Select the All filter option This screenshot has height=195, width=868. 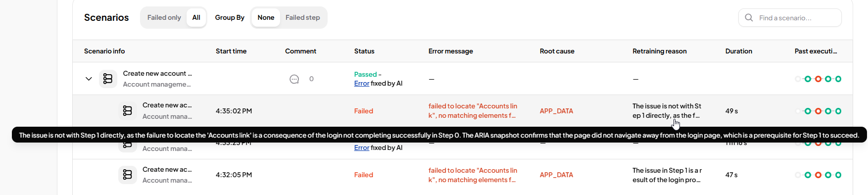[x=196, y=18]
